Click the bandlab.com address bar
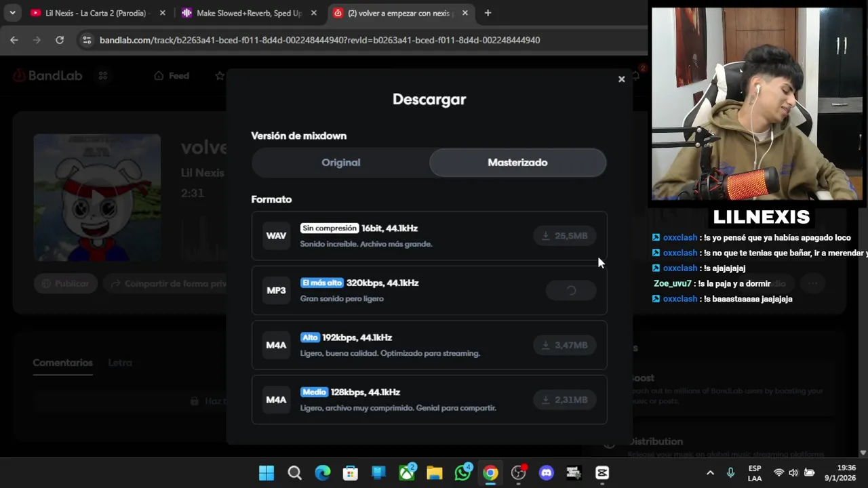 [319, 40]
